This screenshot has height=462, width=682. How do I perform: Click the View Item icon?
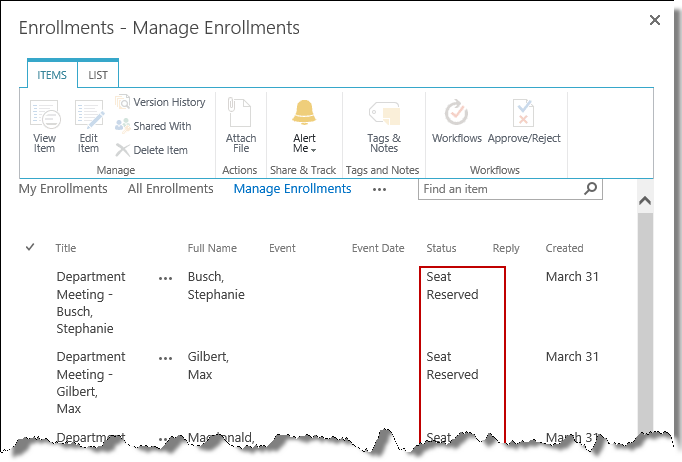45,117
